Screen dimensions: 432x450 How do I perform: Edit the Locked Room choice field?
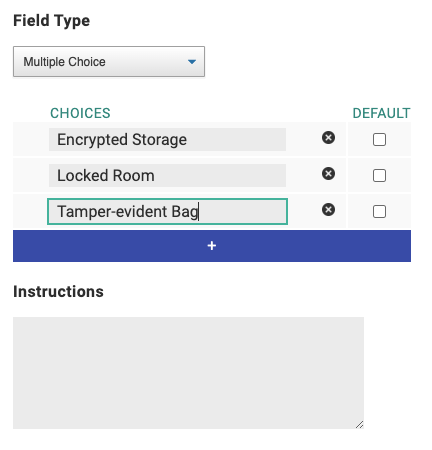coord(167,175)
